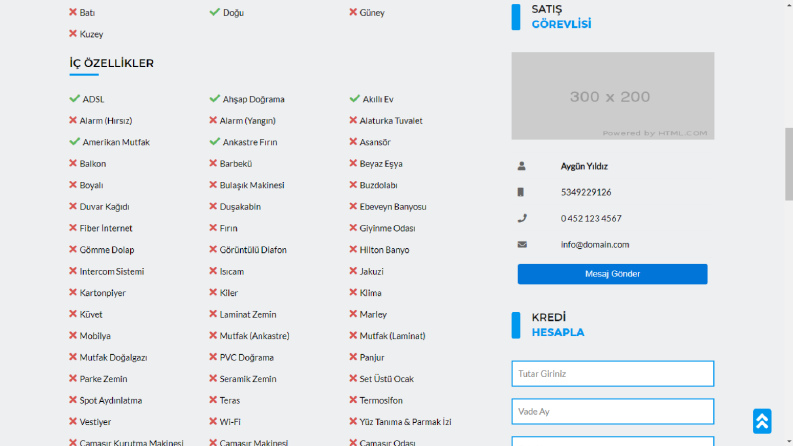
Task: Click the red X icon beside Beyaz Eşya
Action: pos(353,163)
